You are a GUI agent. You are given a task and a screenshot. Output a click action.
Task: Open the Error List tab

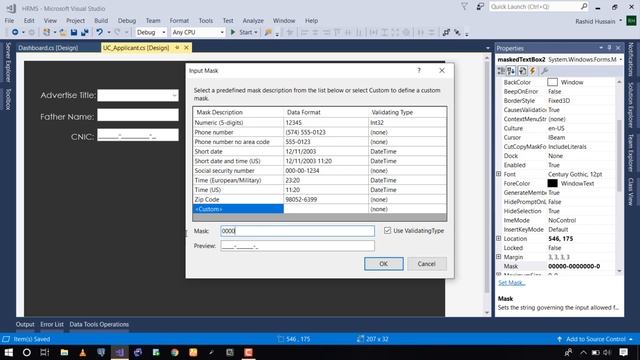52,324
